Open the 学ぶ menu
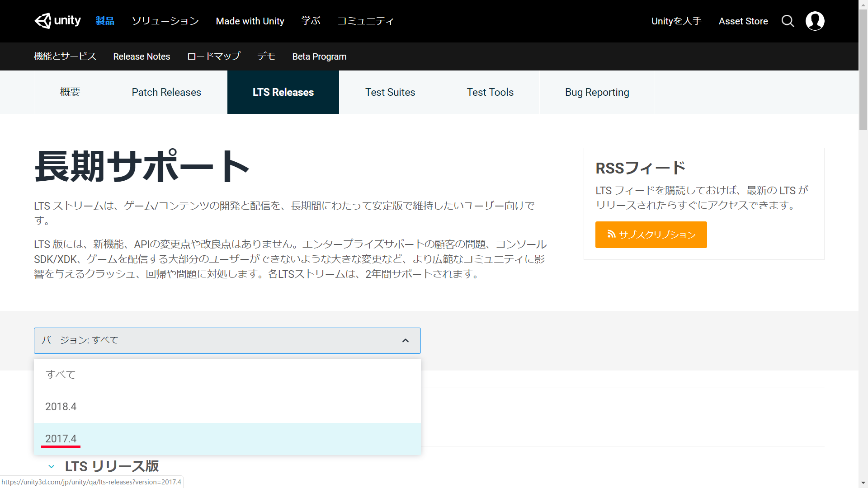 click(x=311, y=21)
